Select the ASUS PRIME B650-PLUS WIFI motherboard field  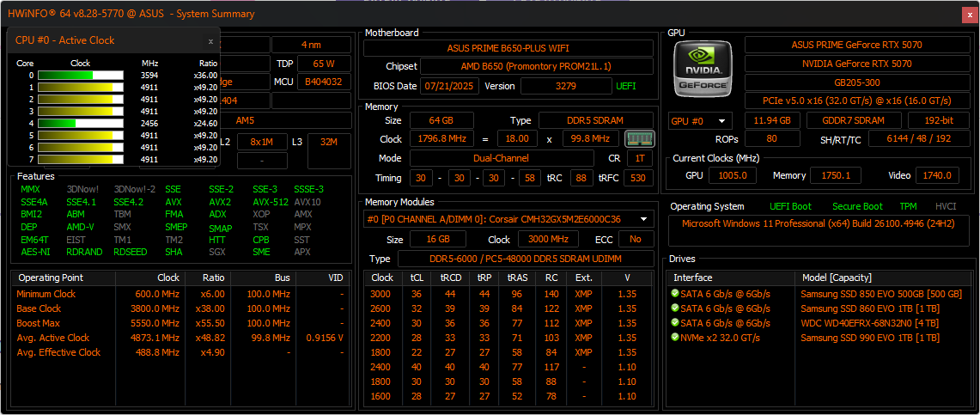[x=508, y=48]
